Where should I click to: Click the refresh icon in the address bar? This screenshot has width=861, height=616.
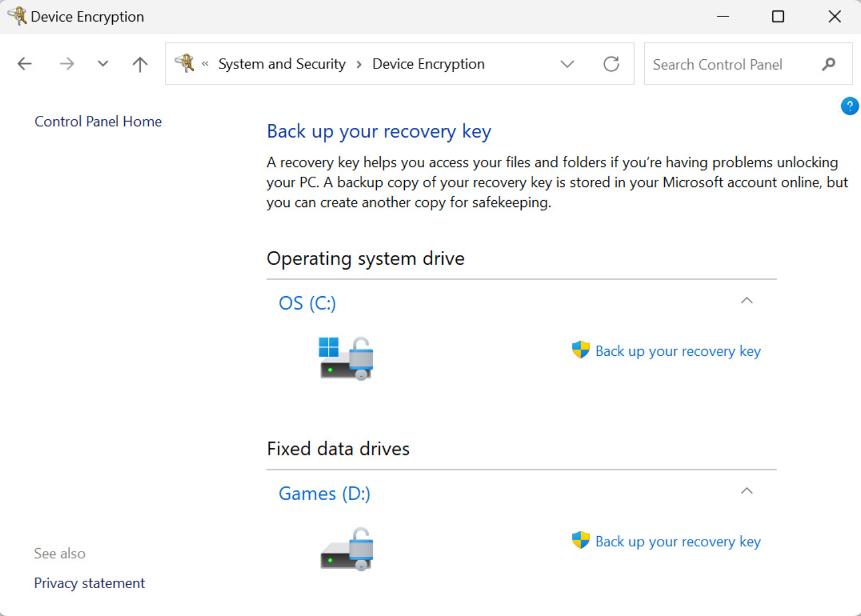(x=611, y=64)
